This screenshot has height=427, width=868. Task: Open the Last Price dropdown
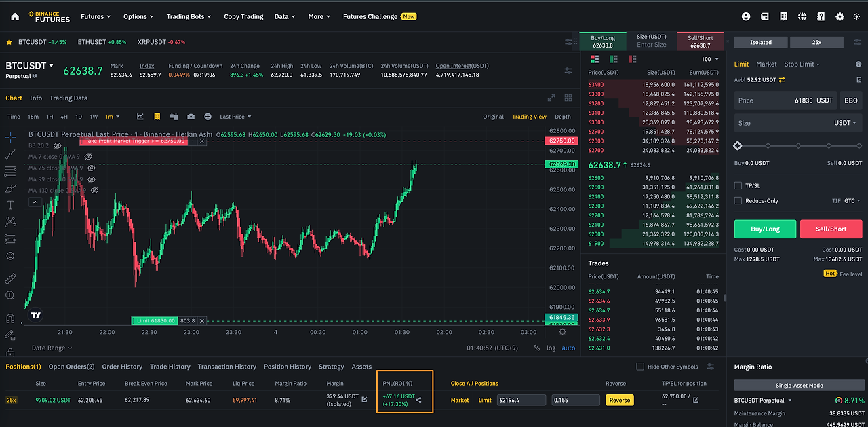coord(235,117)
